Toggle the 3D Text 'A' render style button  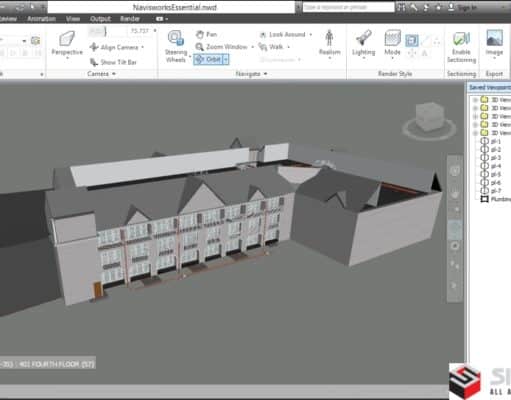(425, 53)
